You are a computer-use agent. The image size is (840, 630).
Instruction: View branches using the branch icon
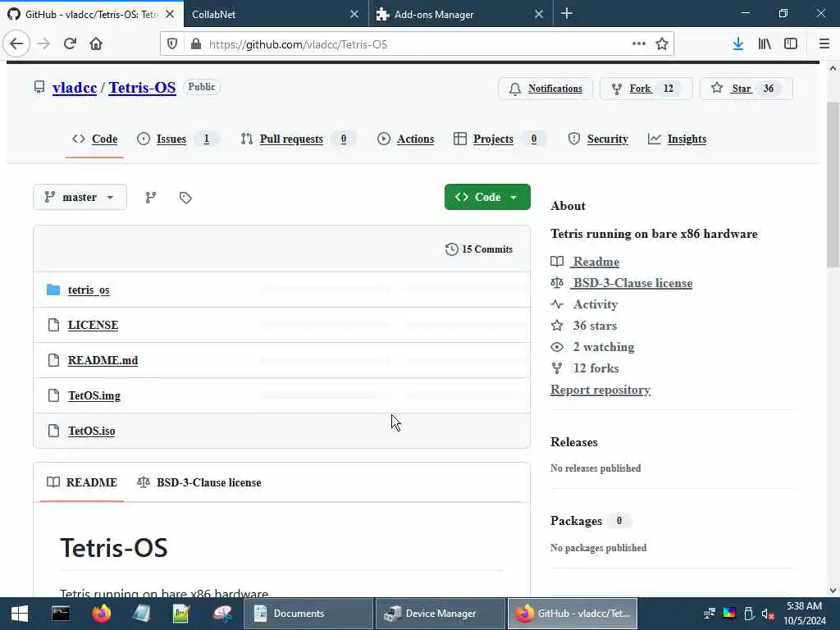151,198
